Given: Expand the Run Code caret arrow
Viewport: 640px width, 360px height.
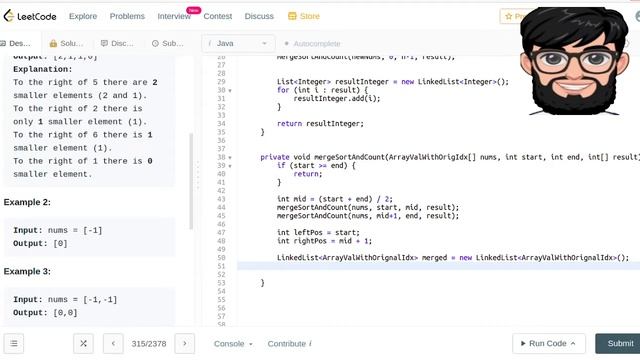Looking at the screenshot, I should [573, 344].
